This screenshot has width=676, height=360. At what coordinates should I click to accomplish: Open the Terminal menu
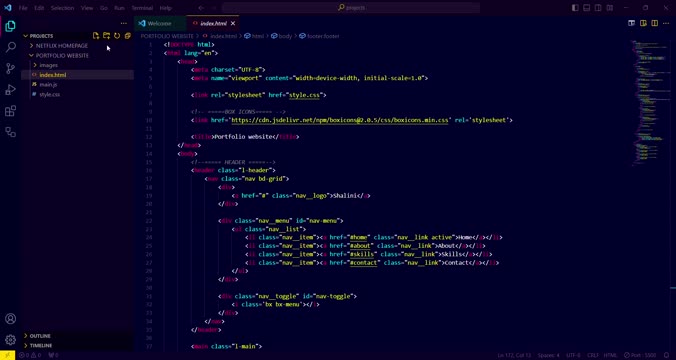142,8
